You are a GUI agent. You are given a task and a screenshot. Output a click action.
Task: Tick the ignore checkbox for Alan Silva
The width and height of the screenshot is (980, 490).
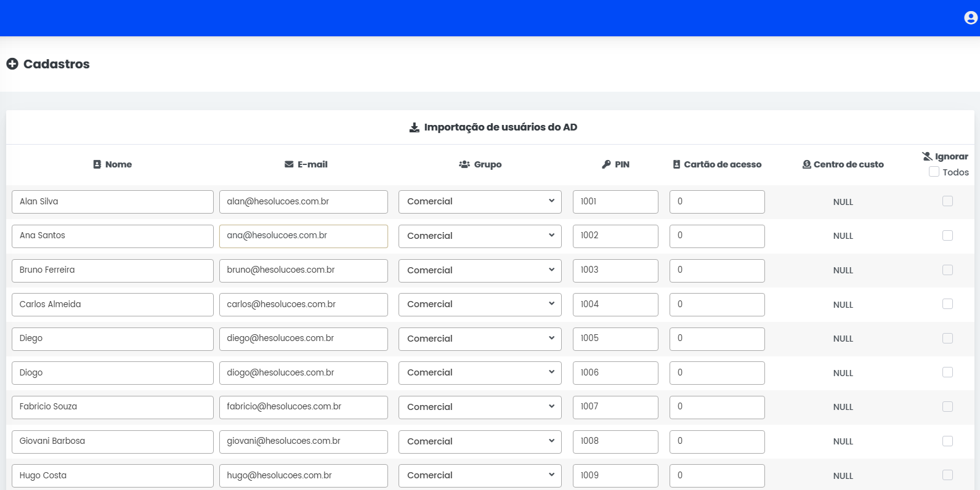click(947, 201)
